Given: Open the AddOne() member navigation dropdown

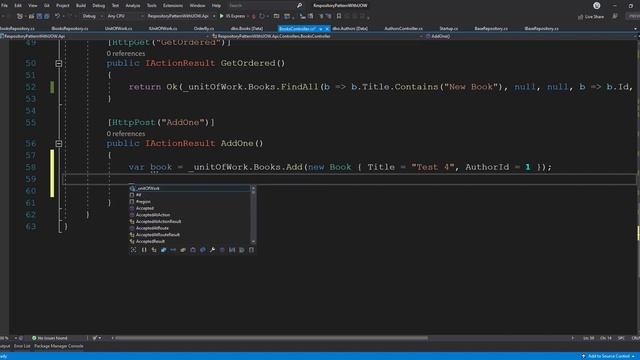Looking at the screenshot, I should tap(530, 36).
